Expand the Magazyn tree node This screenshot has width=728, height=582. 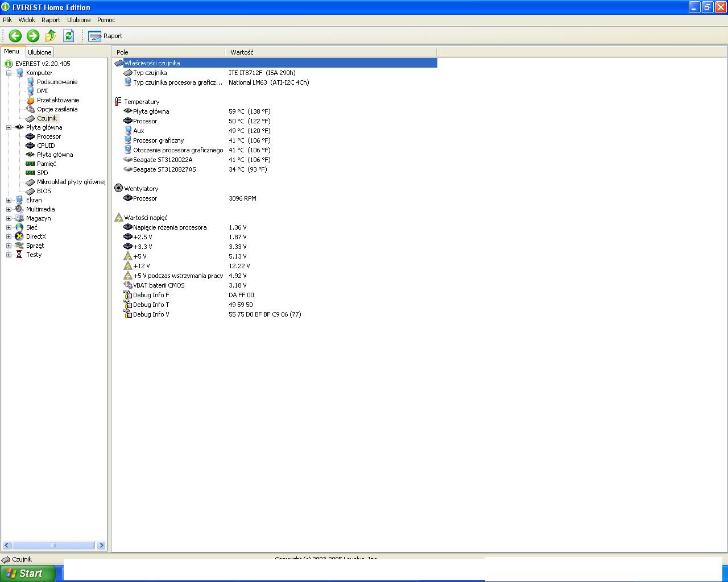coord(9,218)
